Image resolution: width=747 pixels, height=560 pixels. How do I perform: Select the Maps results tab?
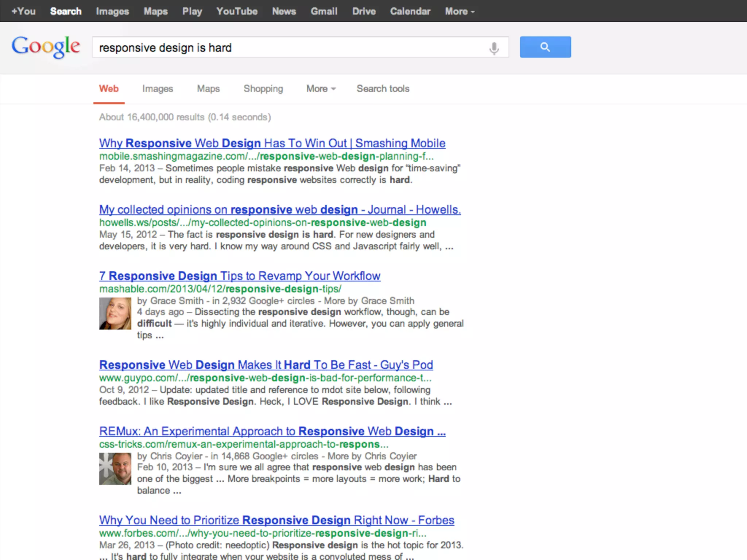(208, 89)
